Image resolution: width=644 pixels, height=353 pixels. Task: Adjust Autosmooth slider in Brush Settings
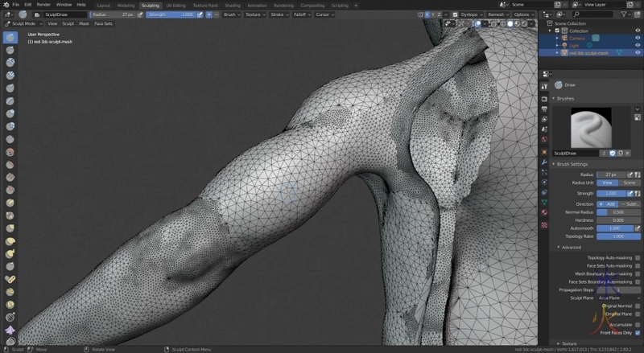pos(615,228)
